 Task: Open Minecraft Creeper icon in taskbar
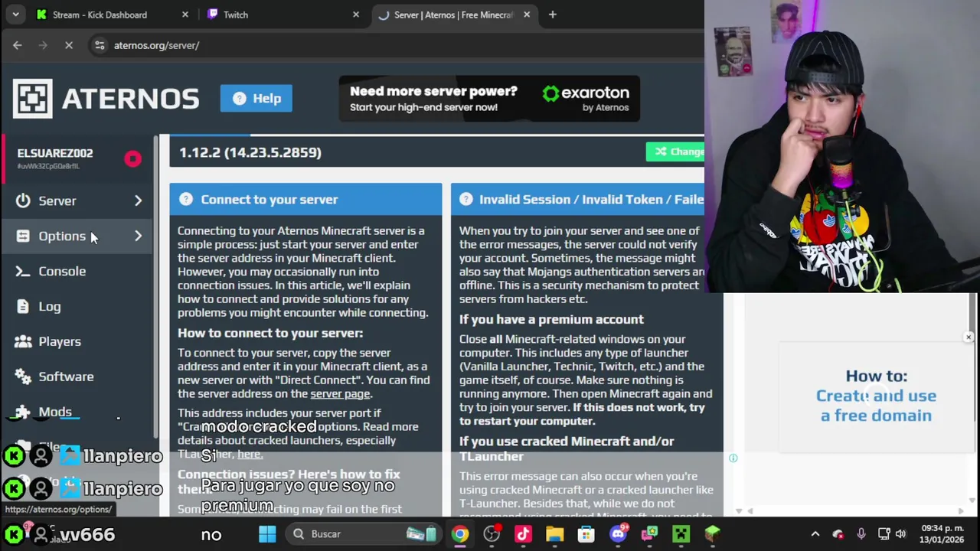click(x=681, y=533)
